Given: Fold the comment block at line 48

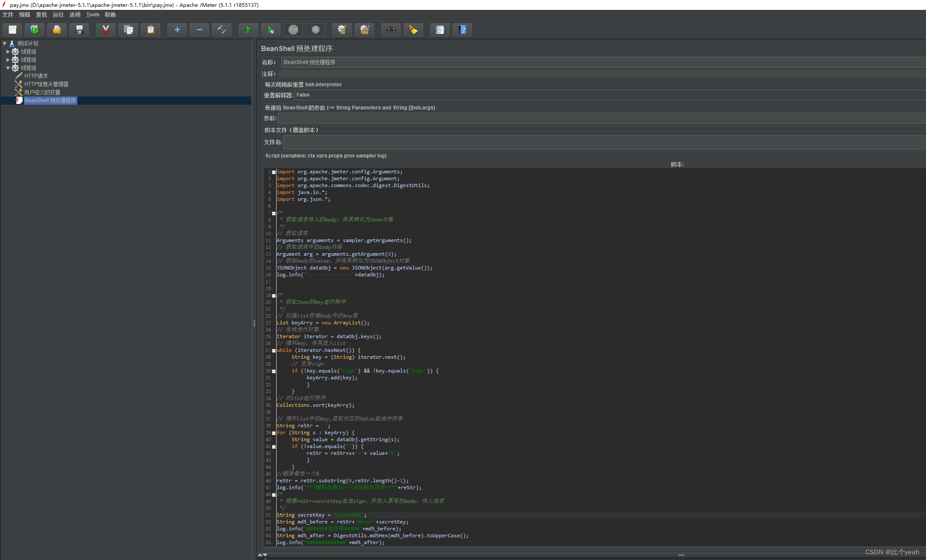Looking at the screenshot, I should (274, 495).
